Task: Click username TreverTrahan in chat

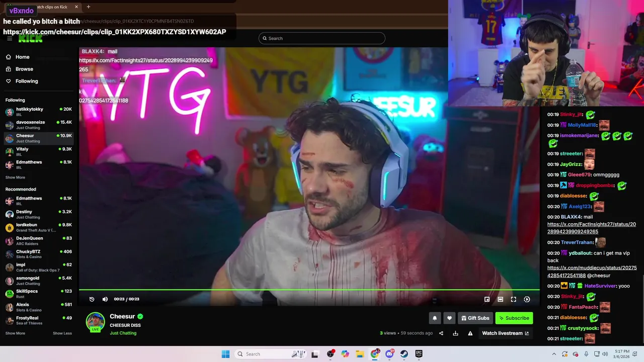Action: pos(577,242)
